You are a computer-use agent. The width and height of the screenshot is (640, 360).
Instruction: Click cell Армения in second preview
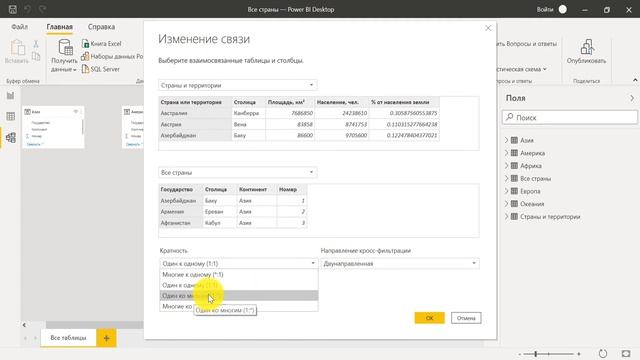[x=181, y=211]
